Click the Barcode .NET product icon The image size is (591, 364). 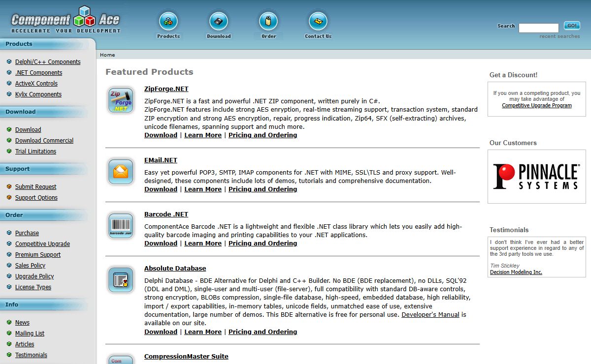(x=121, y=226)
